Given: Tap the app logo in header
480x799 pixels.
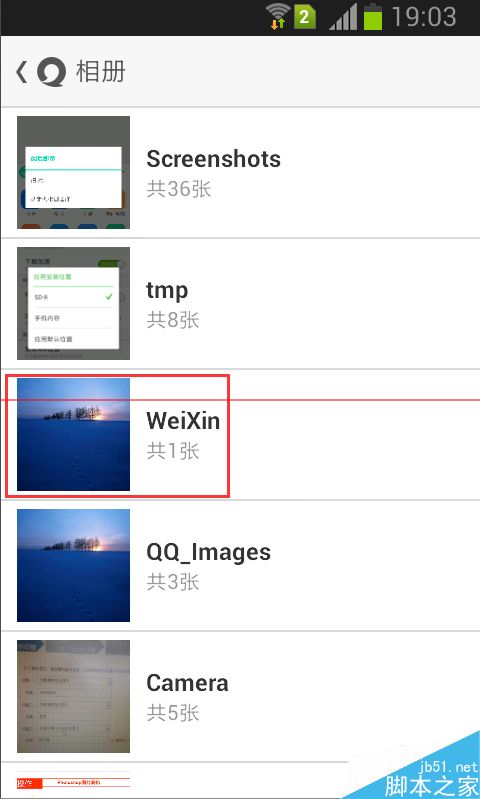Looking at the screenshot, I should (x=51, y=72).
